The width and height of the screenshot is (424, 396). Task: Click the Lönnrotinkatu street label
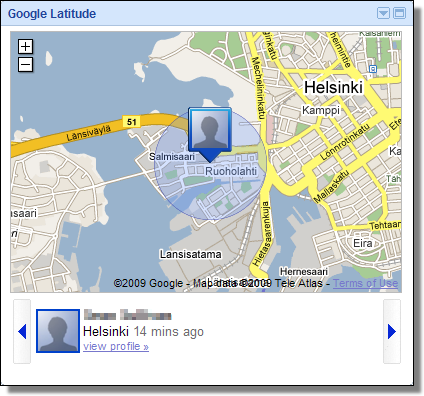(x=345, y=142)
